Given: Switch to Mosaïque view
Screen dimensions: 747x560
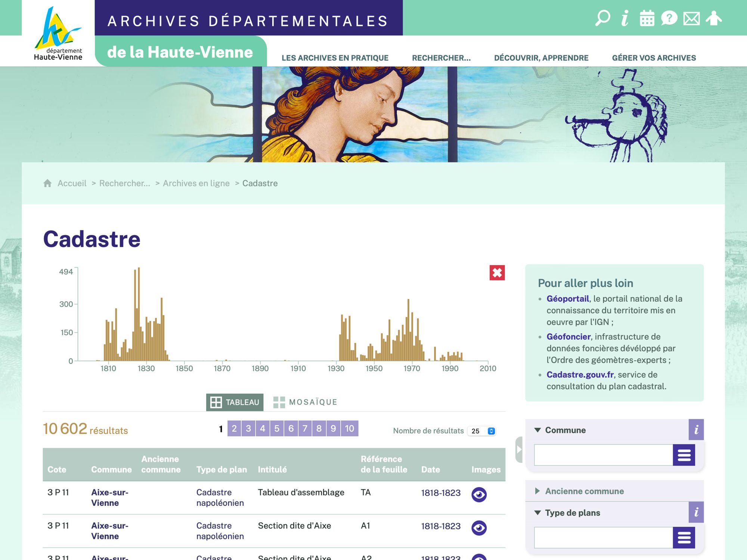Looking at the screenshot, I should [305, 402].
